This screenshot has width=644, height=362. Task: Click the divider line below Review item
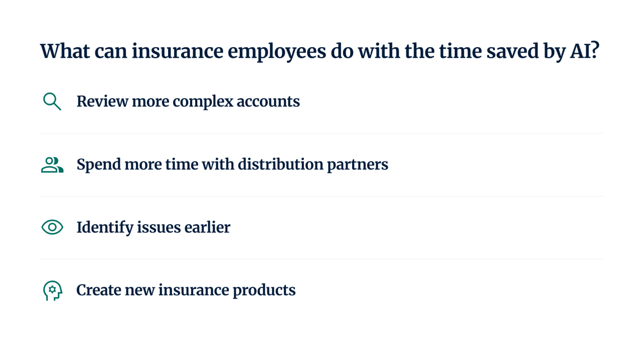pos(322,133)
